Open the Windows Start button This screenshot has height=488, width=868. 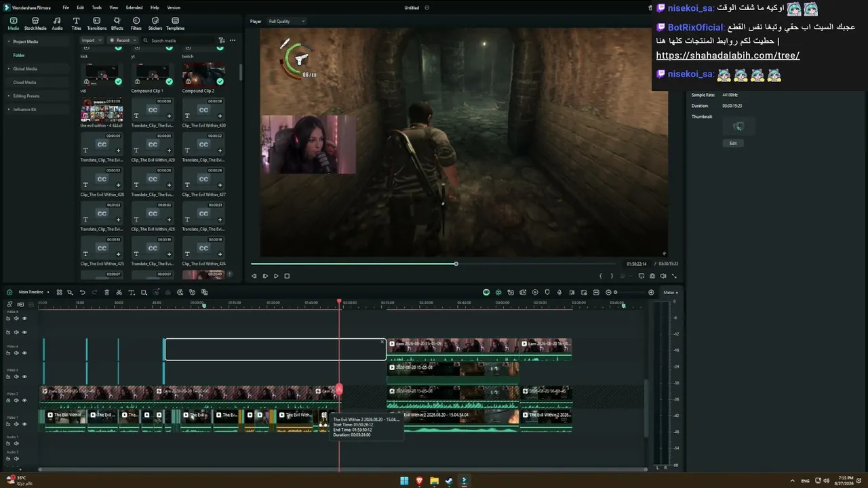[404, 481]
